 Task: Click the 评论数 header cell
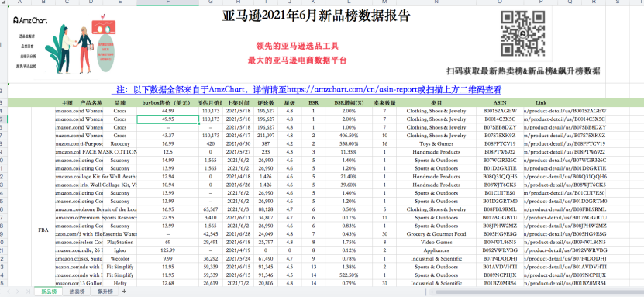[266, 102]
